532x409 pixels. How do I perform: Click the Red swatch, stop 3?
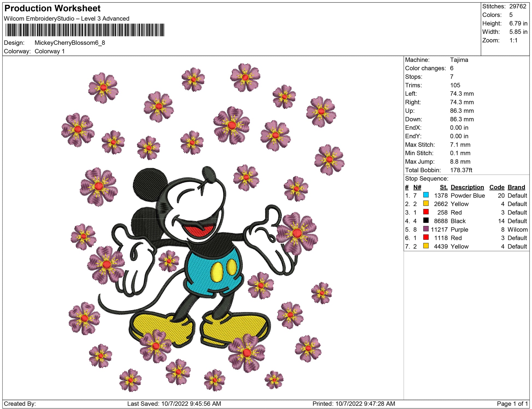(426, 212)
